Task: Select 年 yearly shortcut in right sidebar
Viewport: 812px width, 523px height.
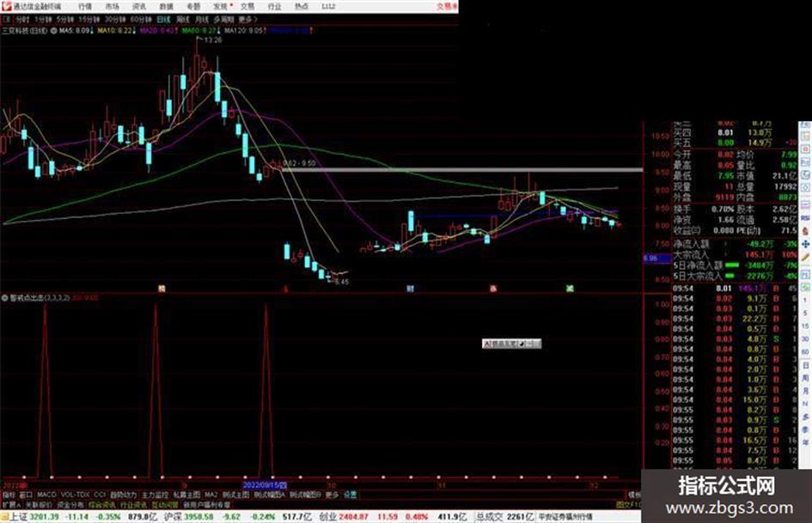Action: (x=805, y=442)
